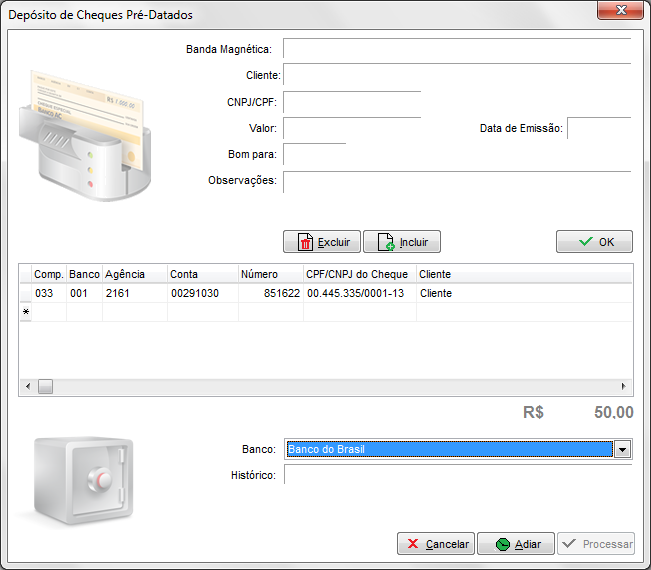Screen dimensions: 651x570
Task: Focus the Cliente text field
Action: [456, 75]
